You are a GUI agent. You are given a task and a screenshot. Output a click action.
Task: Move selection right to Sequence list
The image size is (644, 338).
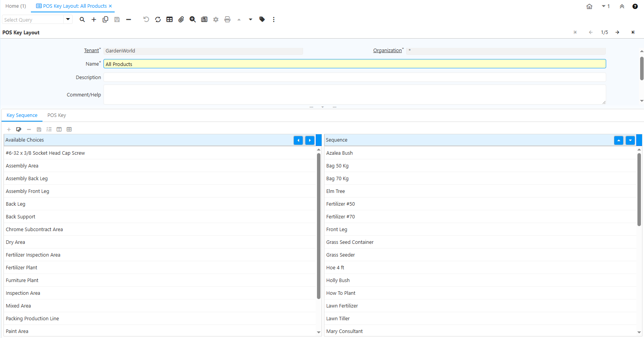pos(310,140)
